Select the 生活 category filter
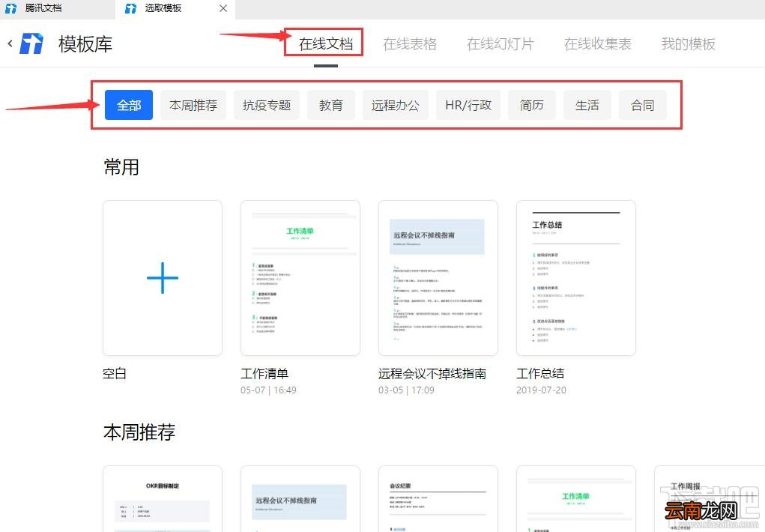The width and height of the screenshot is (765, 532). click(587, 105)
